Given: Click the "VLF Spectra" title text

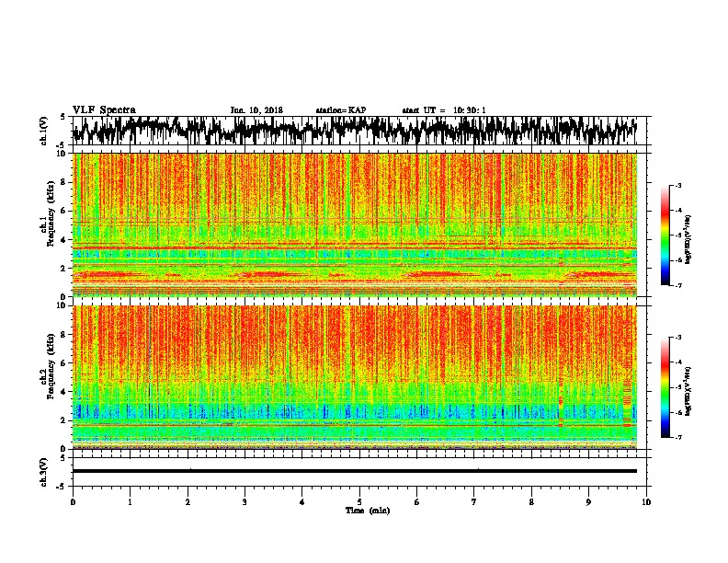Looking at the screenshot, I should tap(104, 110).
